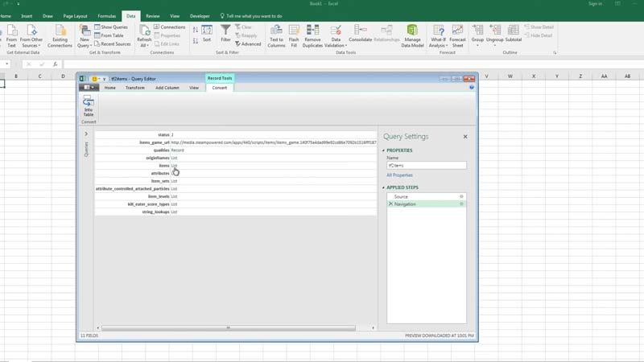Close the Query Settings pane
Viewport: 644px width, 362px height.
point(465,137)
